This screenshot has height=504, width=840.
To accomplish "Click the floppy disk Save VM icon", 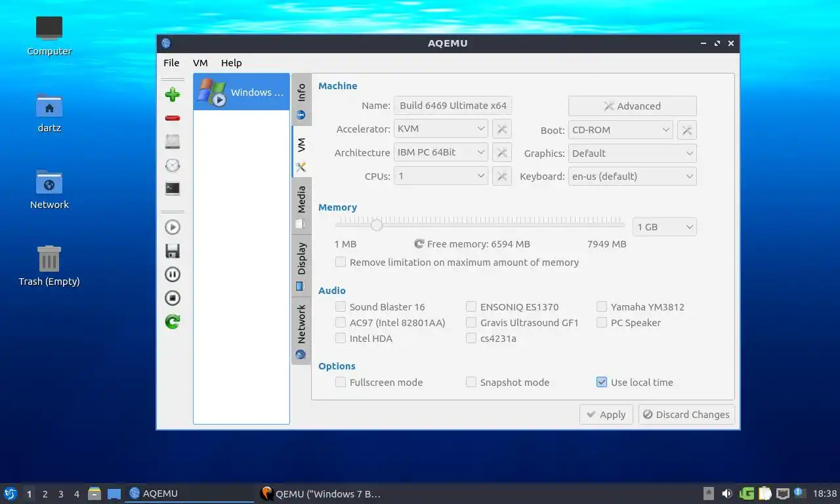I will (x=173, y=251).
